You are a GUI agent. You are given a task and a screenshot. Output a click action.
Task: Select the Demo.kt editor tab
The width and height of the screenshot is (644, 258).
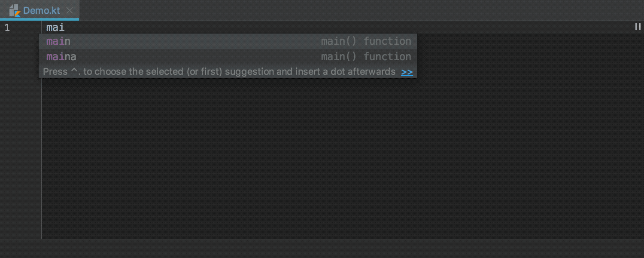[41, 11]
